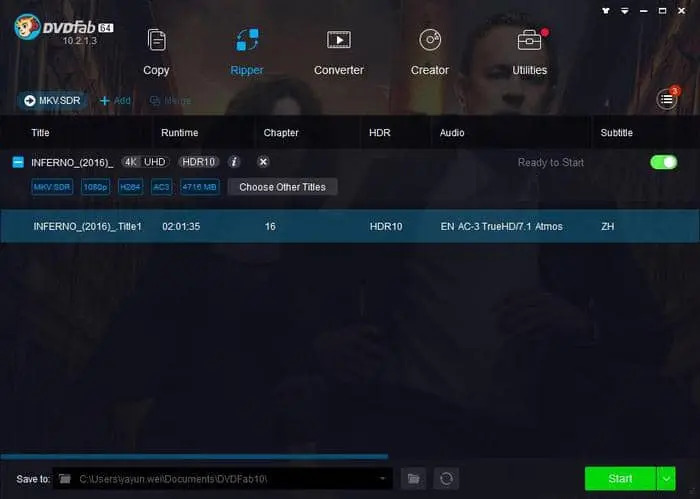This screenshot has width=700, height=499.
Task: Expand the Start button dropdown arrow
Action: pyautogui.click(x=666, y=479)
